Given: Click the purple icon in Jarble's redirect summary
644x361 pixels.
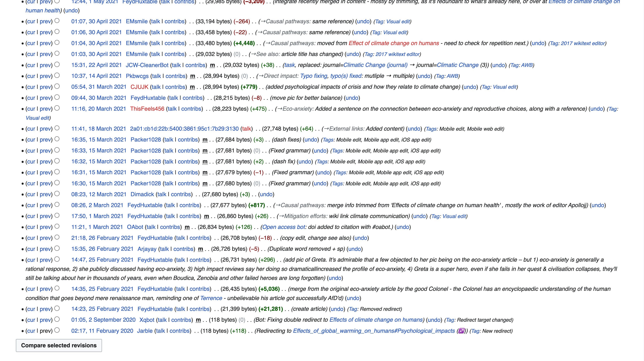Looking at the screenshot, I should (461, 331).
